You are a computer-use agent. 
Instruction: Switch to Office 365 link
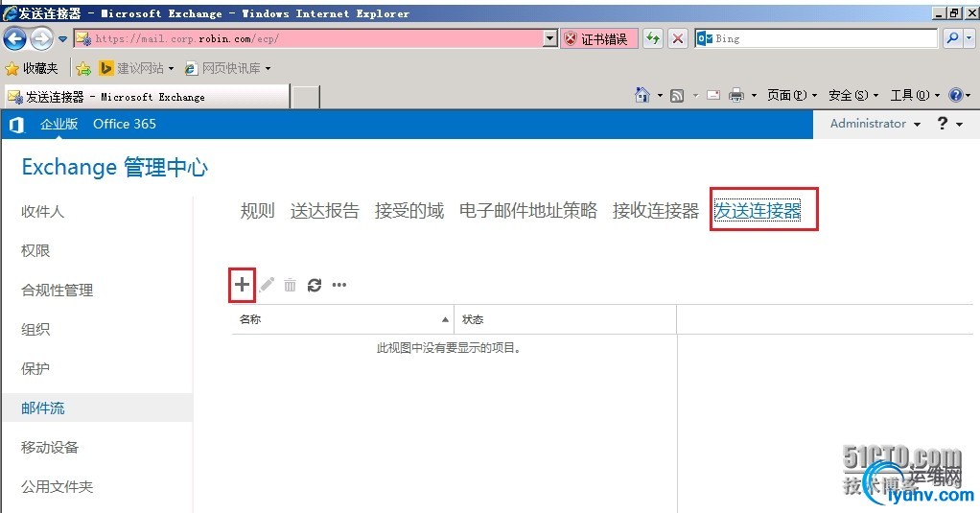(125, 124)
